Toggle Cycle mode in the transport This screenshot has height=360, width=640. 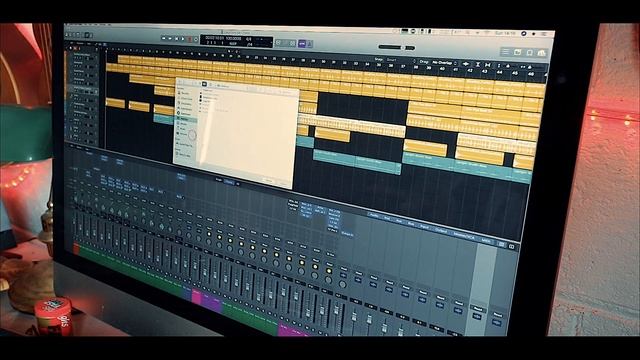coord(196,40)
